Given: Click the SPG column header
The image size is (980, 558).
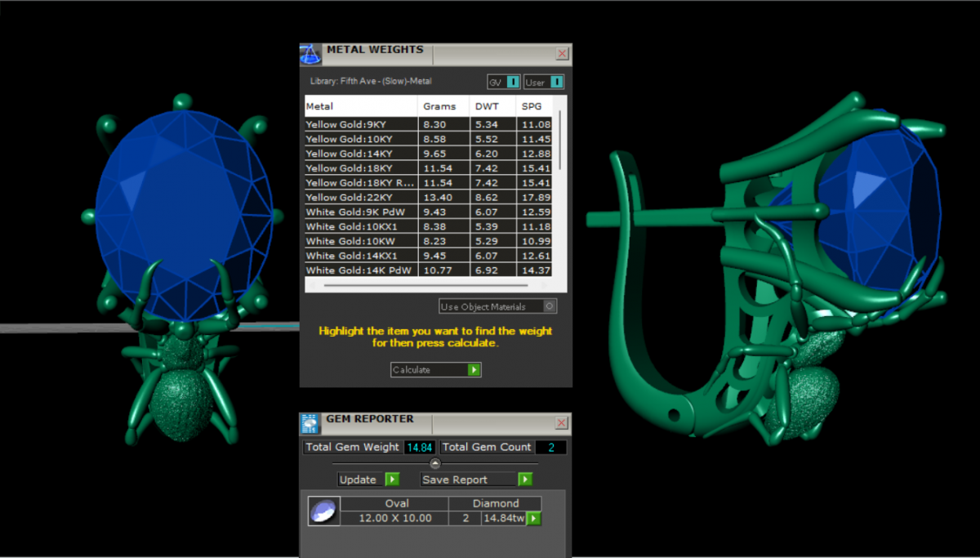Looking at the screenshot, I should tap(531, 106).
